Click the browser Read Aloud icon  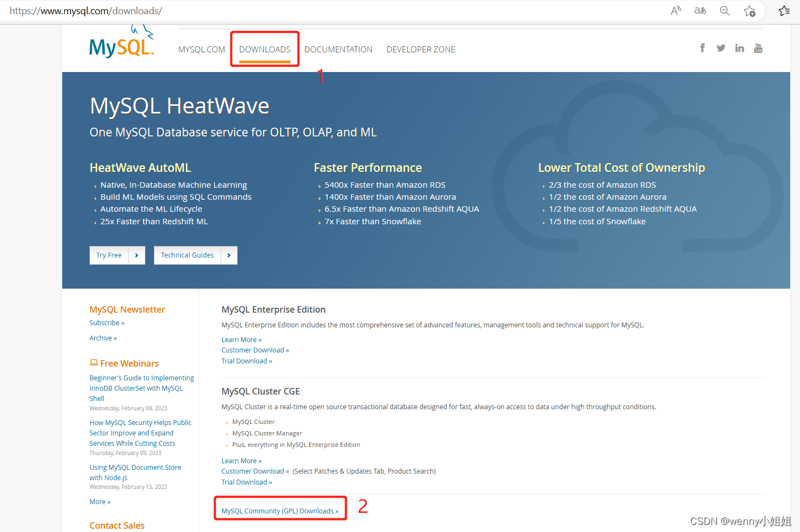tap(676, 10)
